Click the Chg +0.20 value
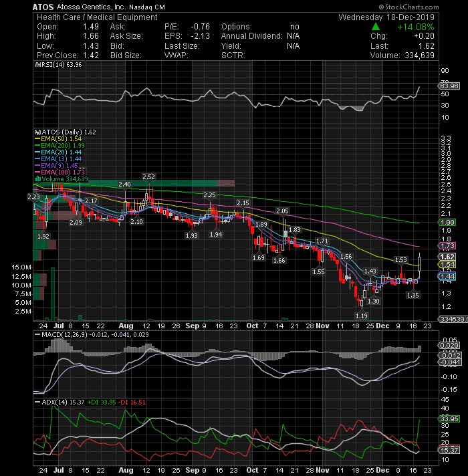468x476 pixels. [x=425, y=36]
